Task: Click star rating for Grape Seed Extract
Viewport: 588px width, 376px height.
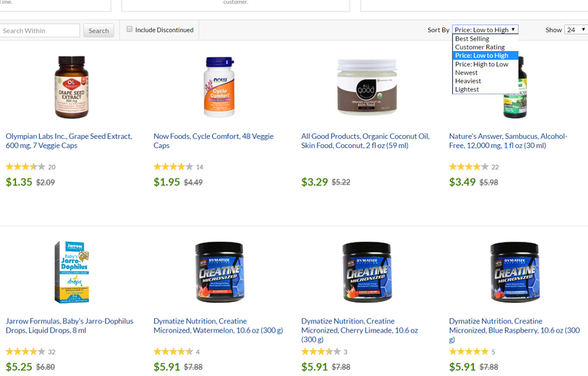Action: tap(25, 167)
